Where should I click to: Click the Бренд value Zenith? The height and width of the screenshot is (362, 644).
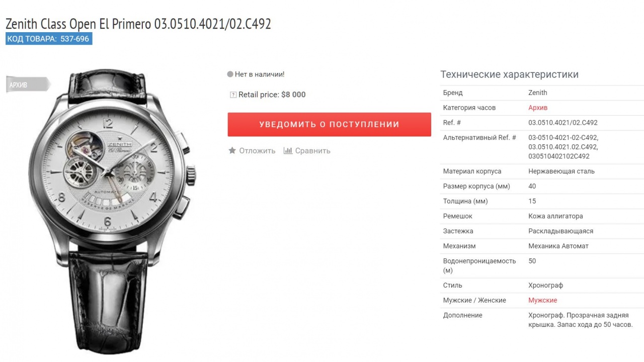tap(537, 93)
